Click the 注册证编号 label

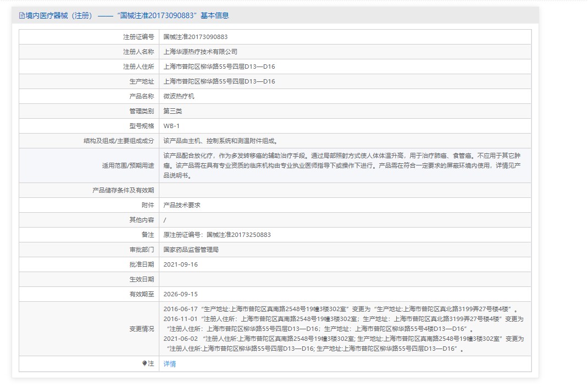[138, 37]
